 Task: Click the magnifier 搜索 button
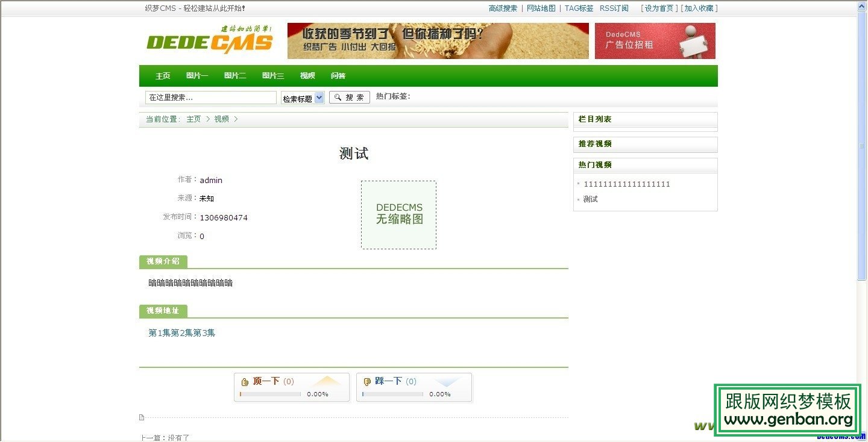(x=350, y=98)
